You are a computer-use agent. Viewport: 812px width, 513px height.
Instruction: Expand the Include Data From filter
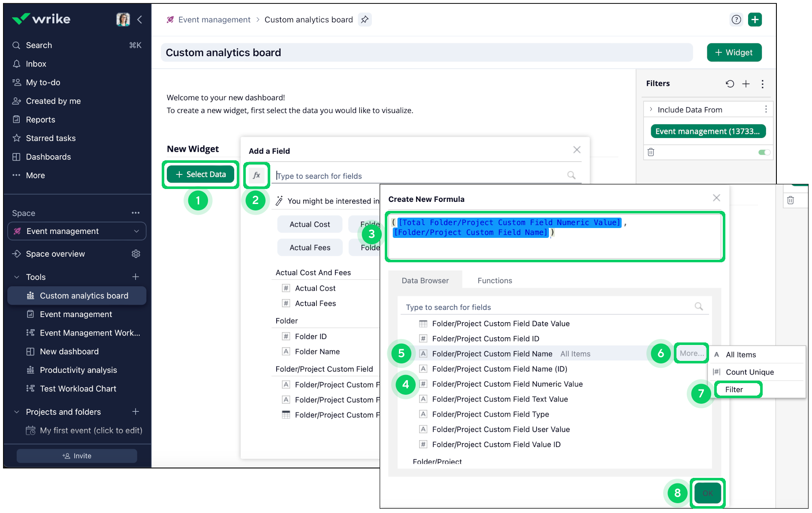click(651, 110)
